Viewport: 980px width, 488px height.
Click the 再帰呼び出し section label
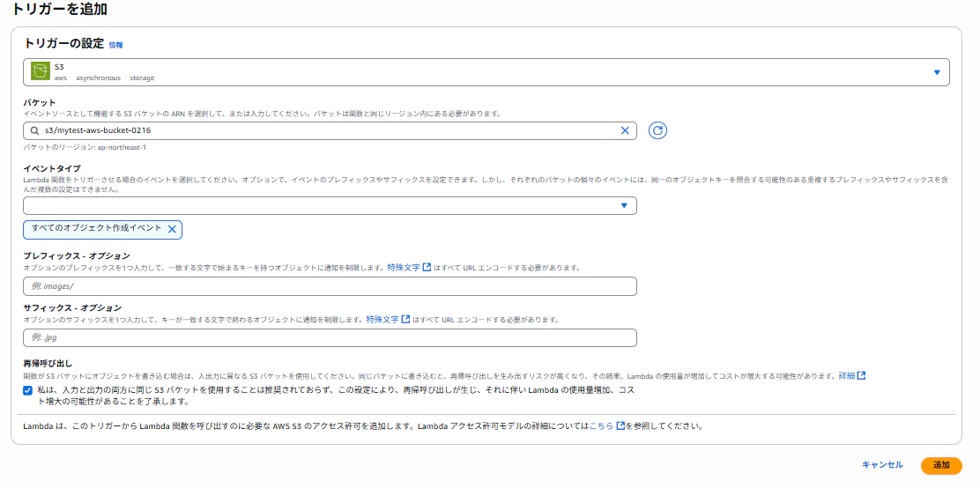click(x=48, y=364)
